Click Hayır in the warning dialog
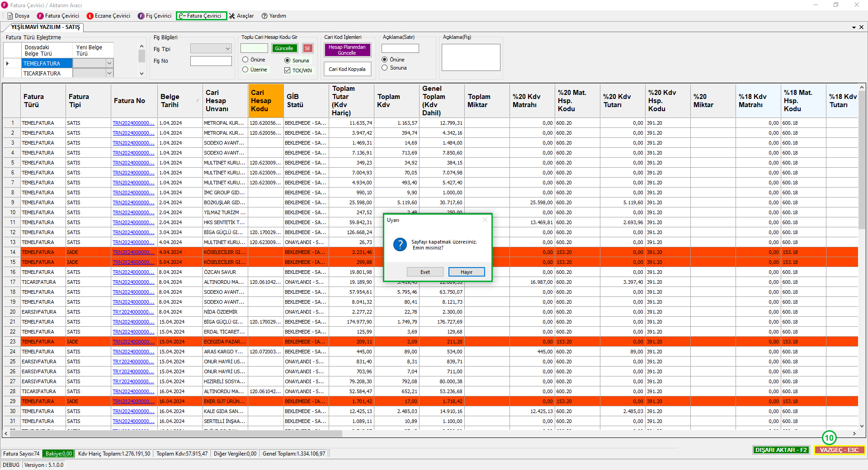The image size is (868, 470). [466, 272]
